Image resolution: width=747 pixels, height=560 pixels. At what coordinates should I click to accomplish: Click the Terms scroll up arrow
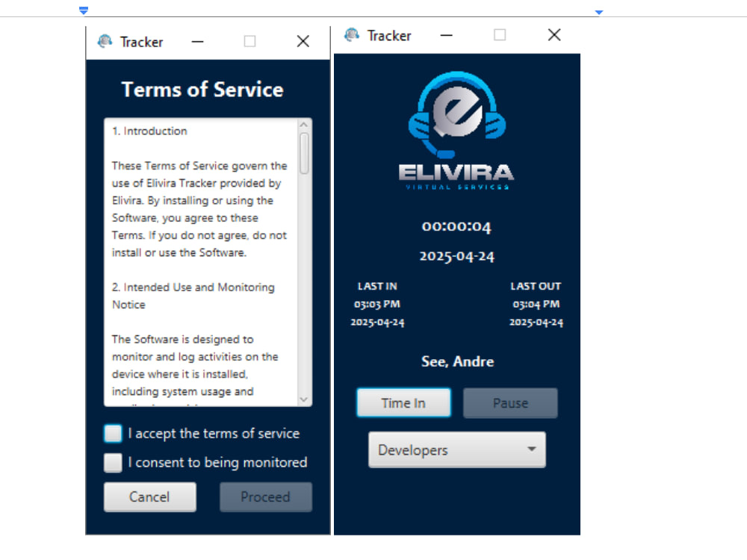point(304,125)
